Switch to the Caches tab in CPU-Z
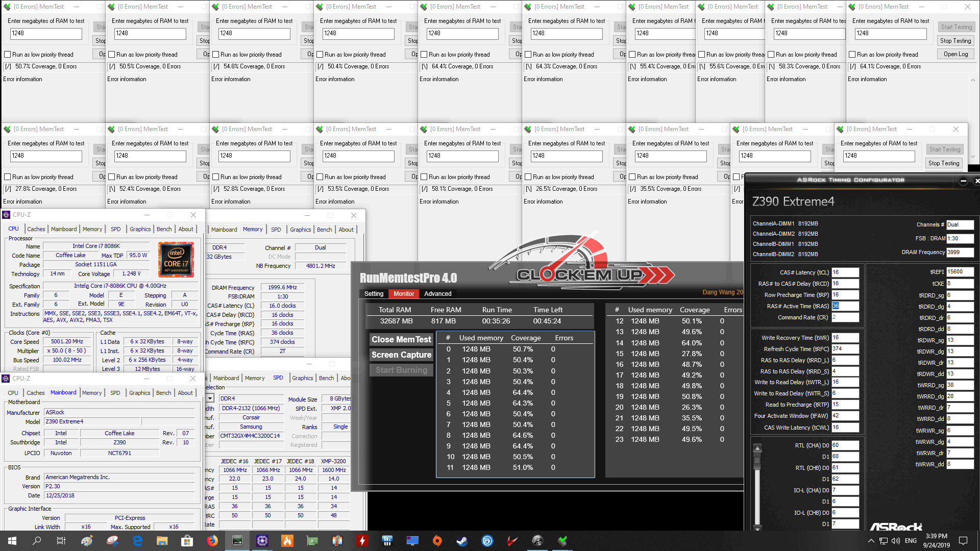The image size is (980, 551). pyautogui.click(x=36, y=229)
